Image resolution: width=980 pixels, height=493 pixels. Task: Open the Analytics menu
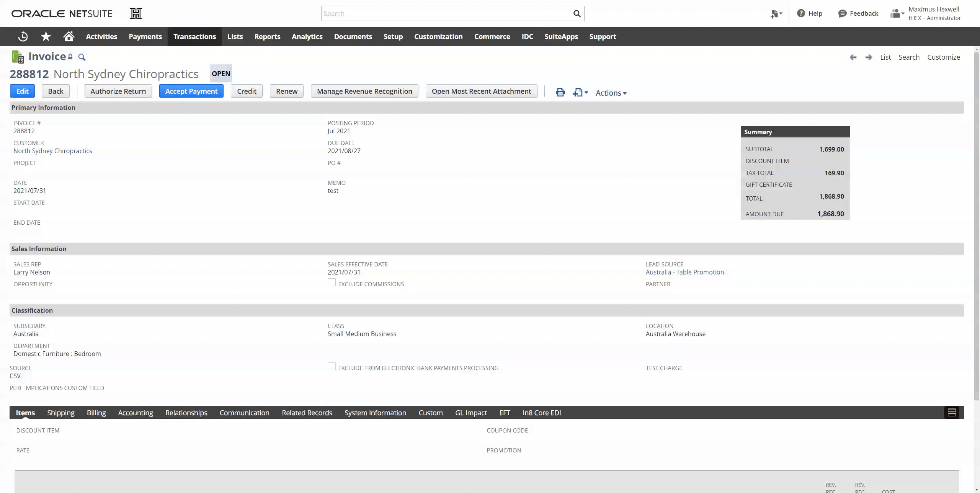[307, 36]
